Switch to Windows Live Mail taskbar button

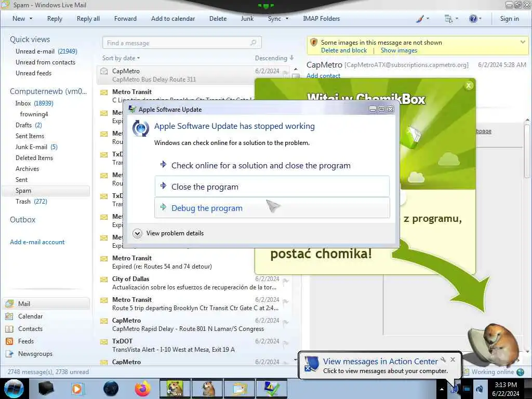point(240,389)
